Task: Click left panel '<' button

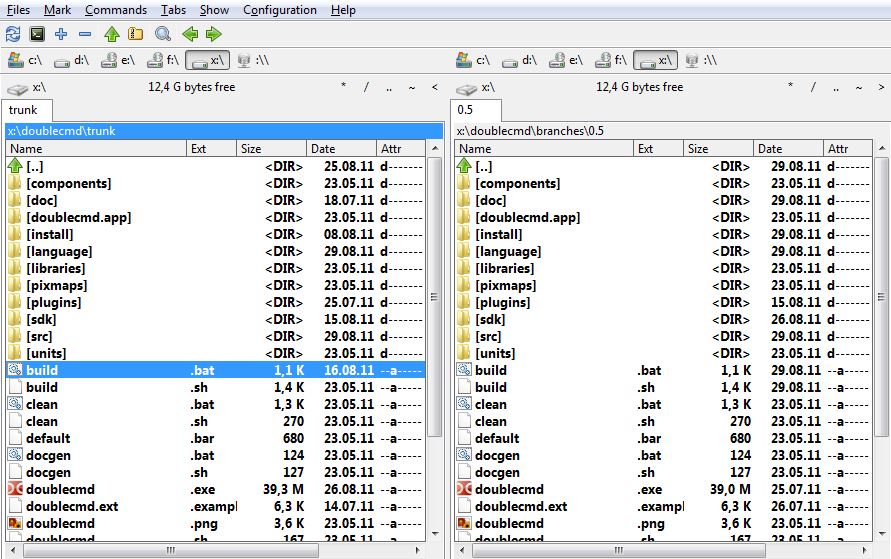Action: [x=435, y=87]
